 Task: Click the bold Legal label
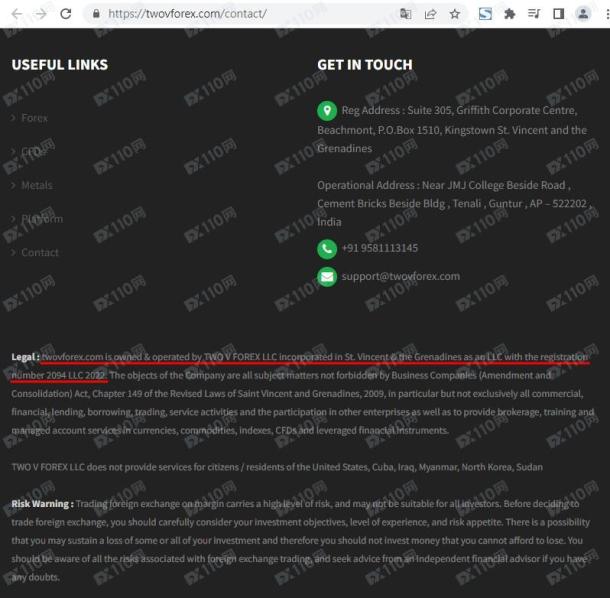point(26,357)
